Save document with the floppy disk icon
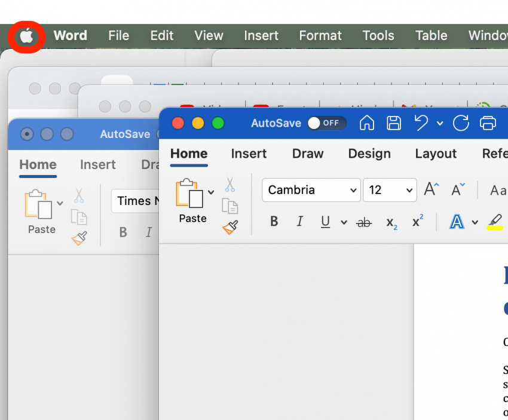Viewport: 508px width, 420px height. pos(394,123)
